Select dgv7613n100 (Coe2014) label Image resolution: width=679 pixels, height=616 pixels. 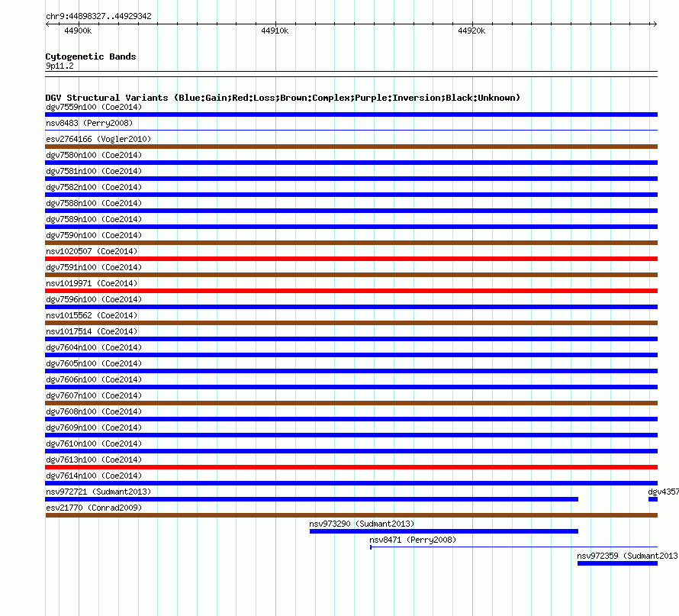coord(94,460)
